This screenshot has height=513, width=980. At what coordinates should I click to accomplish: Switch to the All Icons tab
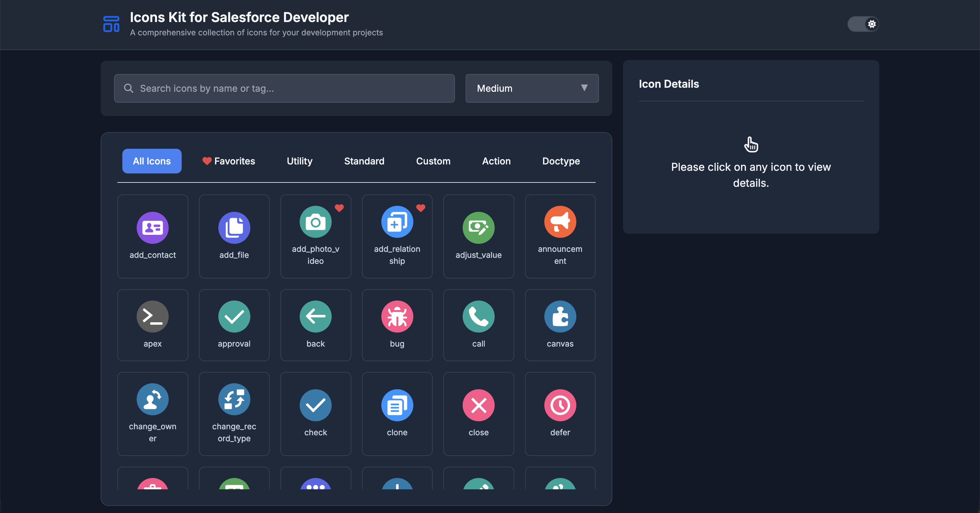coord(152,161)
